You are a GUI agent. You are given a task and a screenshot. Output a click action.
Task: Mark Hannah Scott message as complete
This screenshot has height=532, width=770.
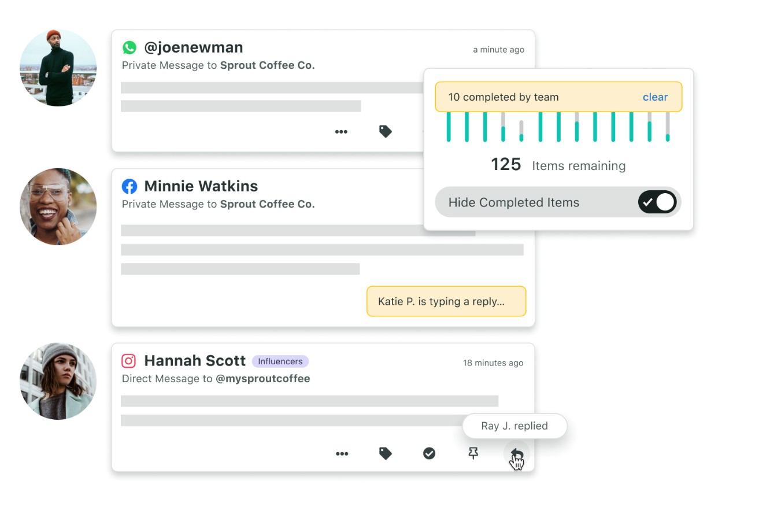coord(429,453)
